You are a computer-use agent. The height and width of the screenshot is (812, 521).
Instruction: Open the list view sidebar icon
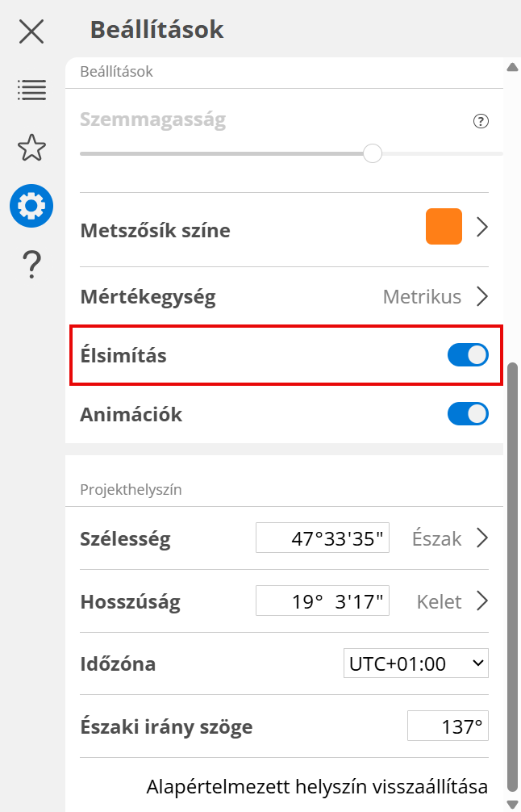point(31,90)
